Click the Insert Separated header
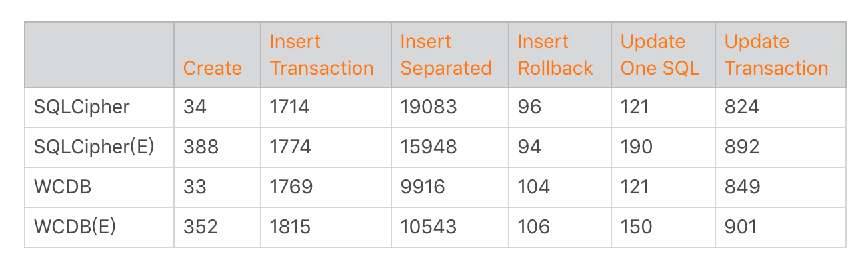Viewport: 868px width, 268px height. click(x=446, y=55)
